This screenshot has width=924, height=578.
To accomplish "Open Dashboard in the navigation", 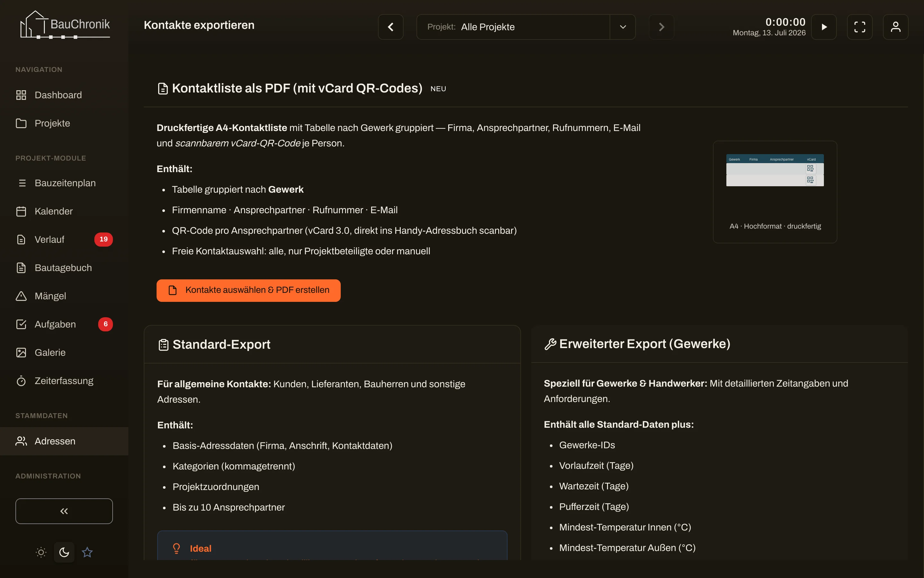I will coord(64,95).
